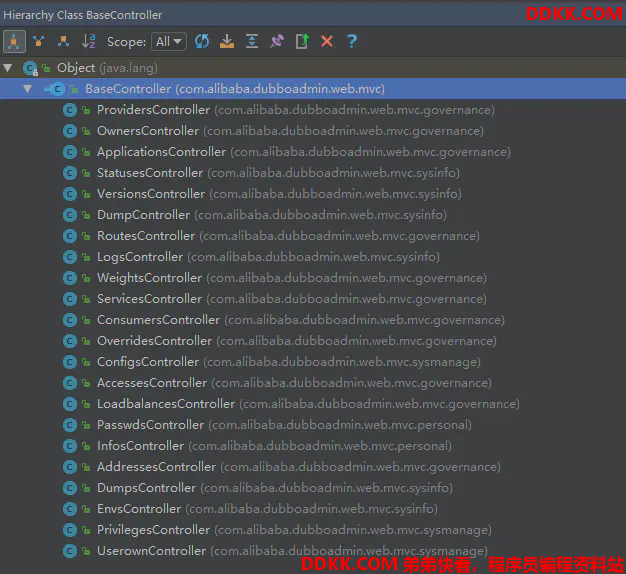Close the hierarchy tab with red X

pyautogui.click(x=327, y=42)
